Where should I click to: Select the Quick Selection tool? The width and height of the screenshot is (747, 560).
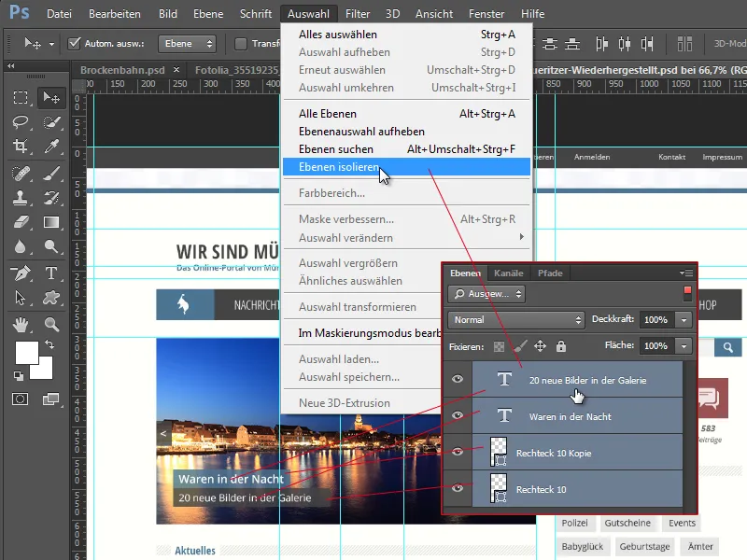click(x=51, y=122)
